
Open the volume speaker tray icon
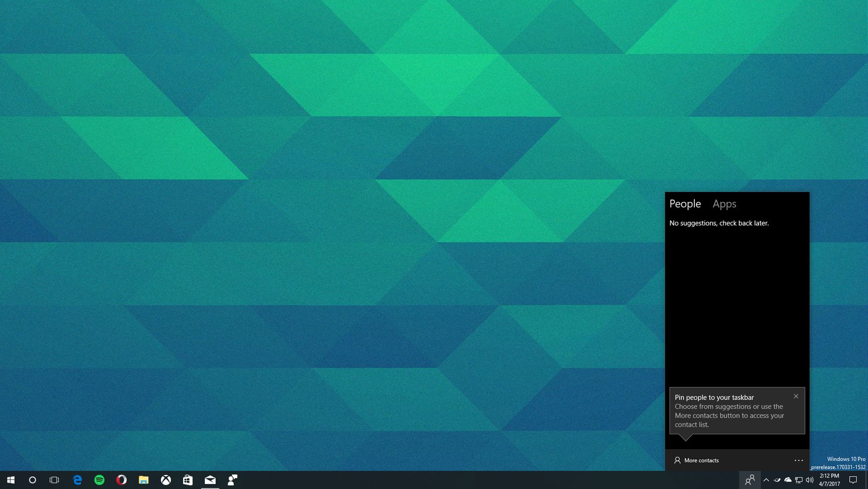[x=809, y=480]
